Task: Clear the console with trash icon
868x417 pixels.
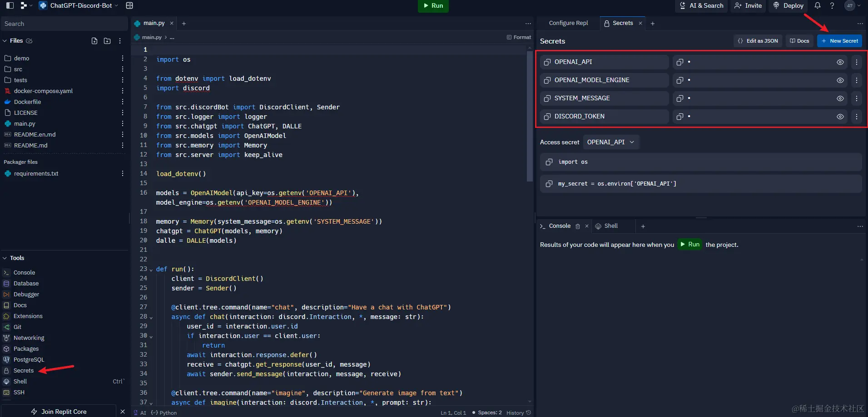Action: point(578,226)
